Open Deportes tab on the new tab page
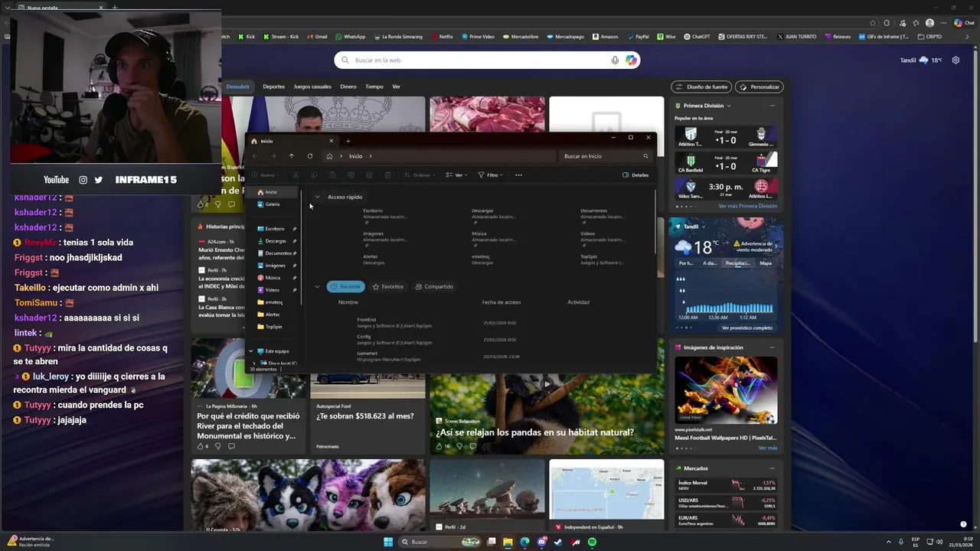This screenshot has width=980, height=551. click(x=273, y=86)
